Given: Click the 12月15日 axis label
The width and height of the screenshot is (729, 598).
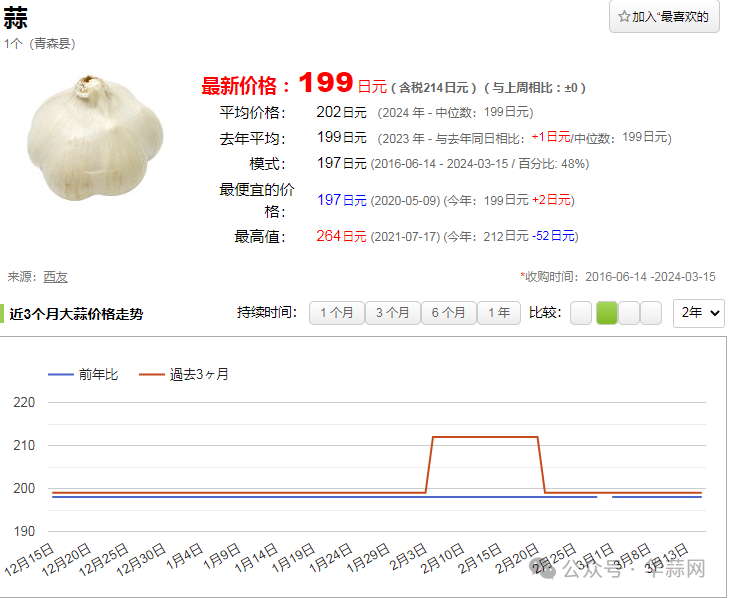Looking at the screenshot, I should click(x=30, y=559).
